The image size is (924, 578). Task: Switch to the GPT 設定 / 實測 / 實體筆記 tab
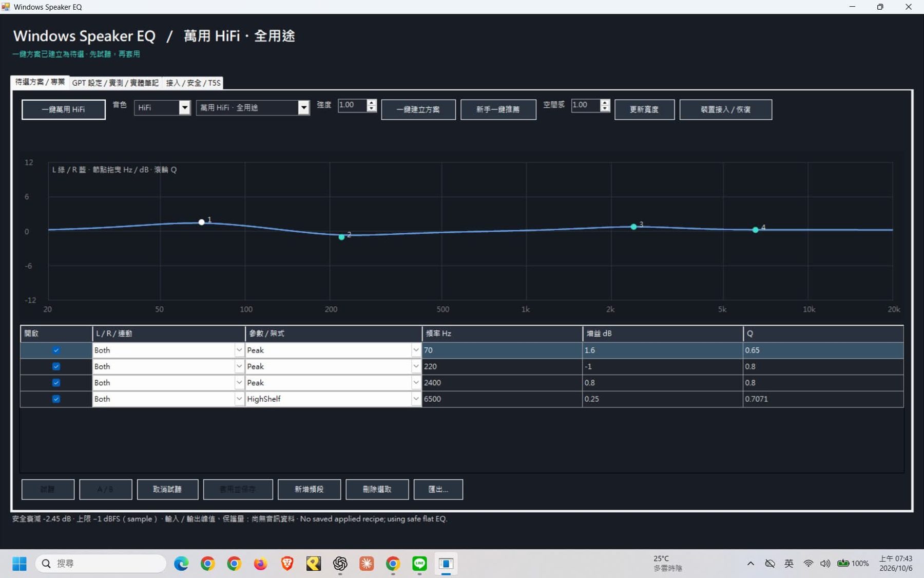[115, 83]
